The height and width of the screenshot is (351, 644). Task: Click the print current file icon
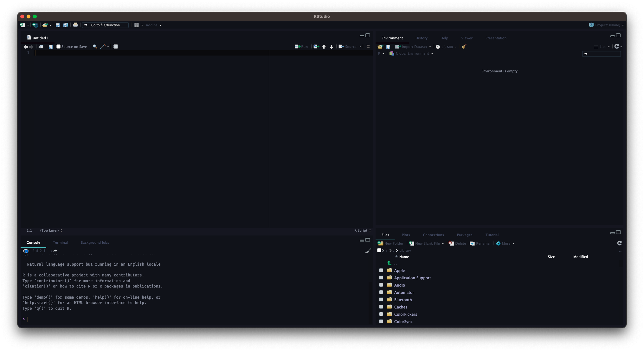[75, 25]
